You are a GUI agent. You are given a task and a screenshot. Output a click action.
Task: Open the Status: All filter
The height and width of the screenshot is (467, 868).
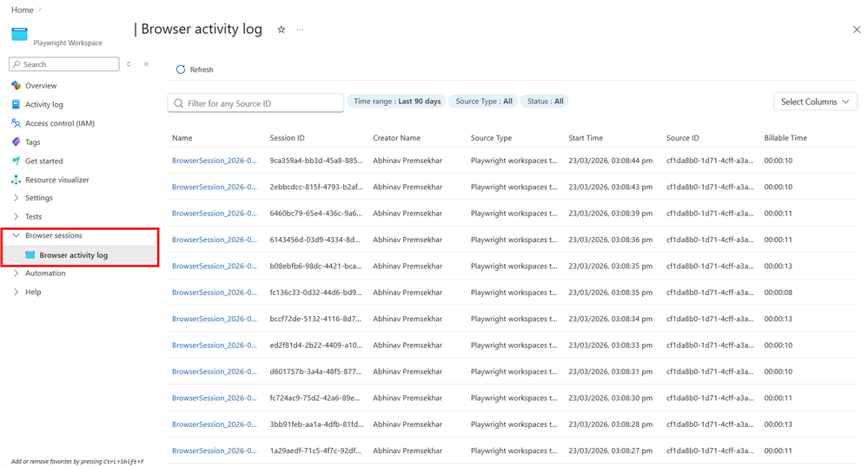pyautogui.click(x=545, y=102)
